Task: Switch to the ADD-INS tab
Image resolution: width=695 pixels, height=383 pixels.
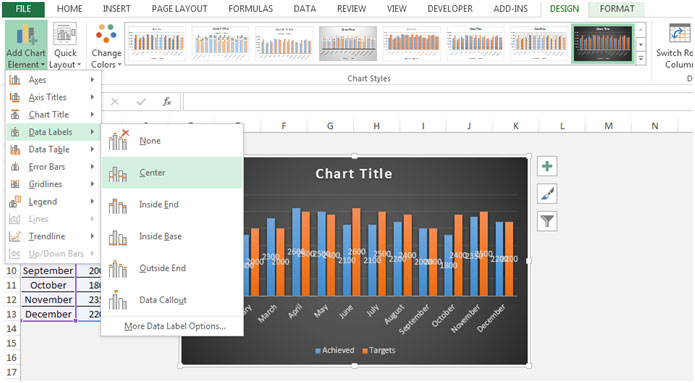Action: click(510, 8)
